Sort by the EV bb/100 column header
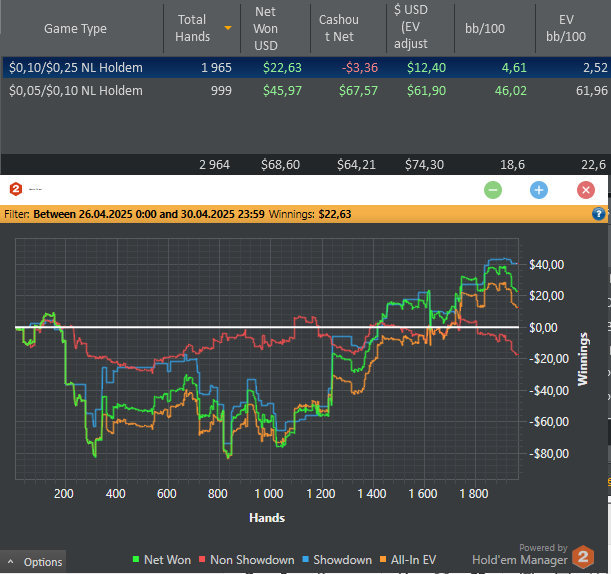Viewport: 611px width, 574px height. coord(566,28)
